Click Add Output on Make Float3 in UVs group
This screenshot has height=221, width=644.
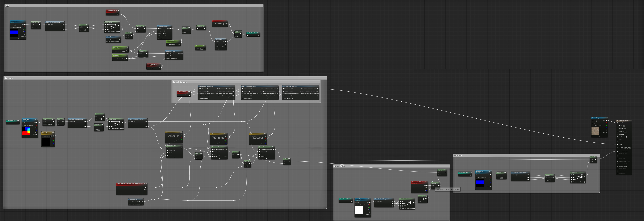(x=116, y=32)
